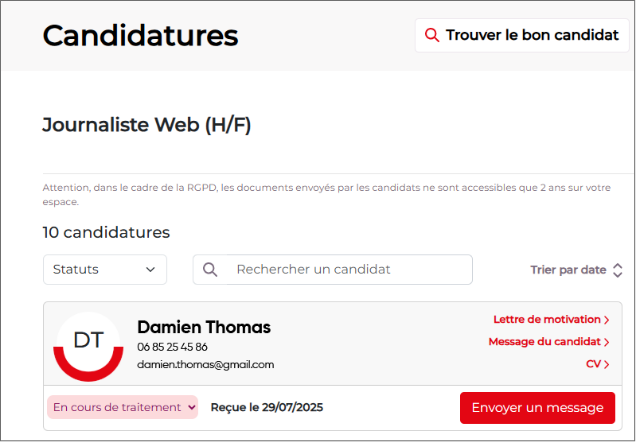Click the Journaliste Web (H/F) job title

[x=147, y=125]
